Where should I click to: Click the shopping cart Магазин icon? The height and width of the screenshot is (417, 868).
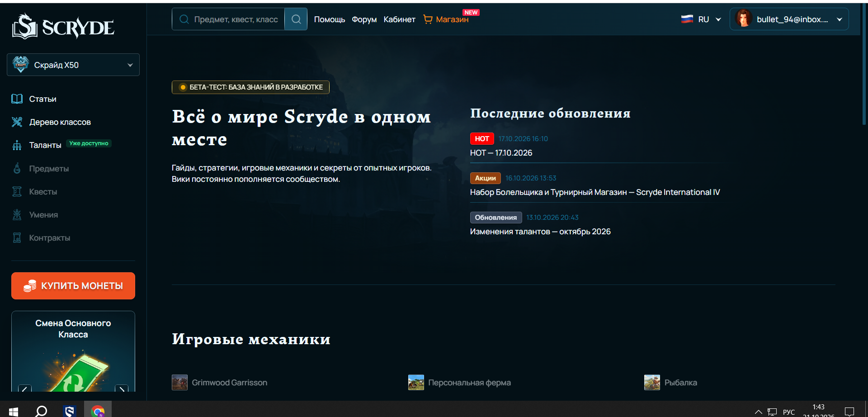pos(428,19)
